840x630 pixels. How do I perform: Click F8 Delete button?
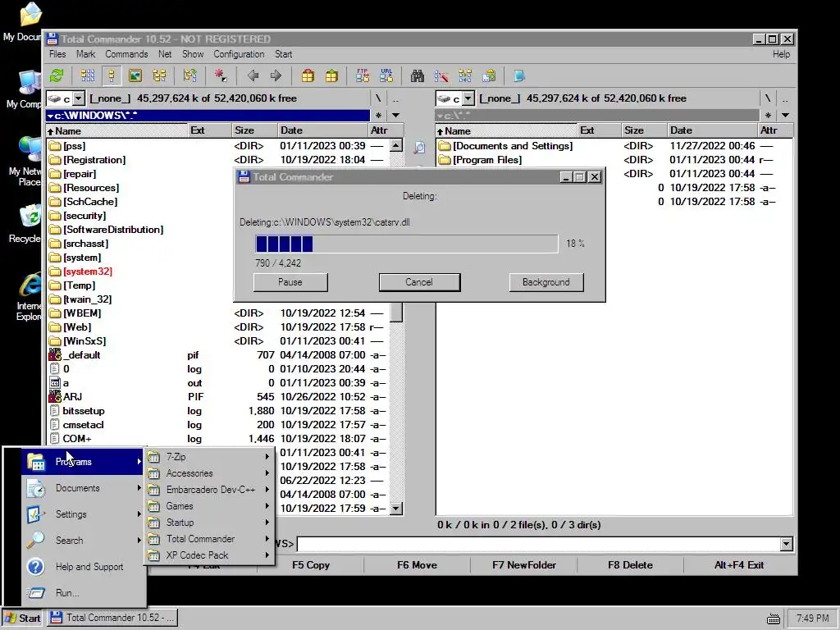click(630, 565)
